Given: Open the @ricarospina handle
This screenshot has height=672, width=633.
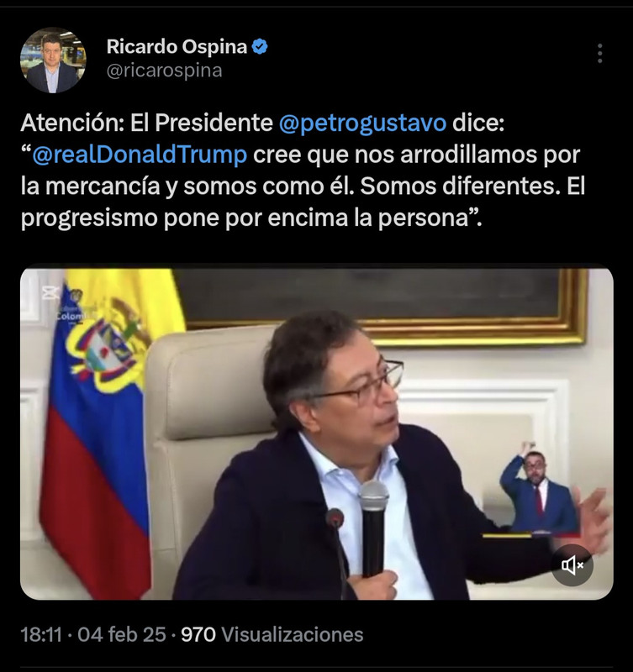Looking at the screenshot, I should 164,71.
